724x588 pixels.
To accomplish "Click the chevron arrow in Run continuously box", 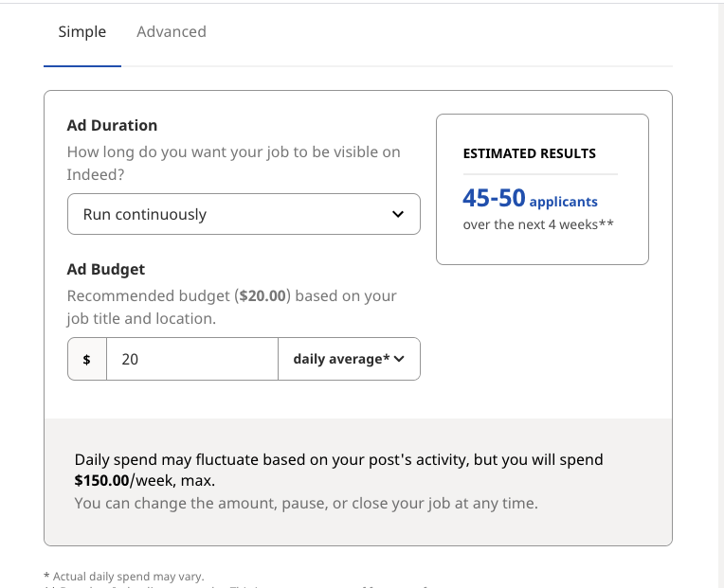I will [398, 214].
